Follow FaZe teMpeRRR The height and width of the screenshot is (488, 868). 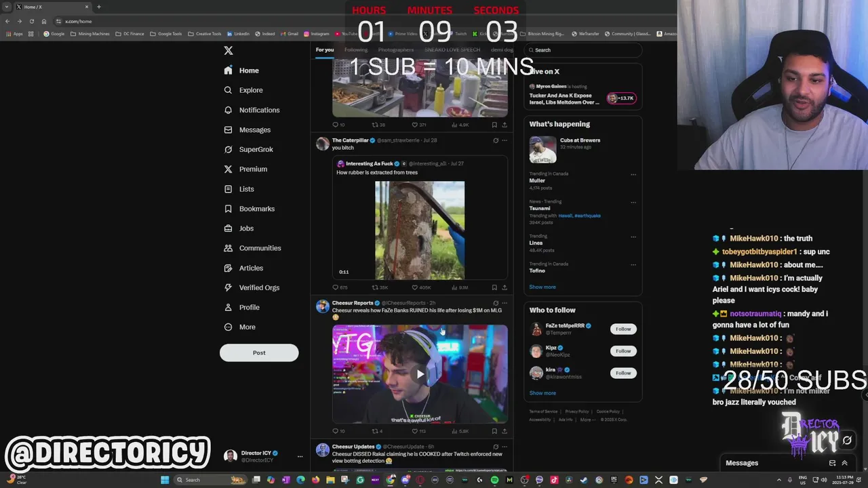[623, 329]
